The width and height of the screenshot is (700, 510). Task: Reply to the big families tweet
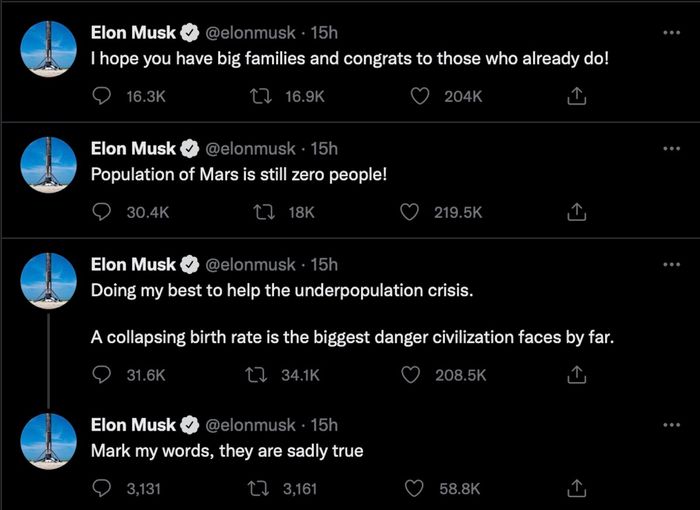click(101, 96)
